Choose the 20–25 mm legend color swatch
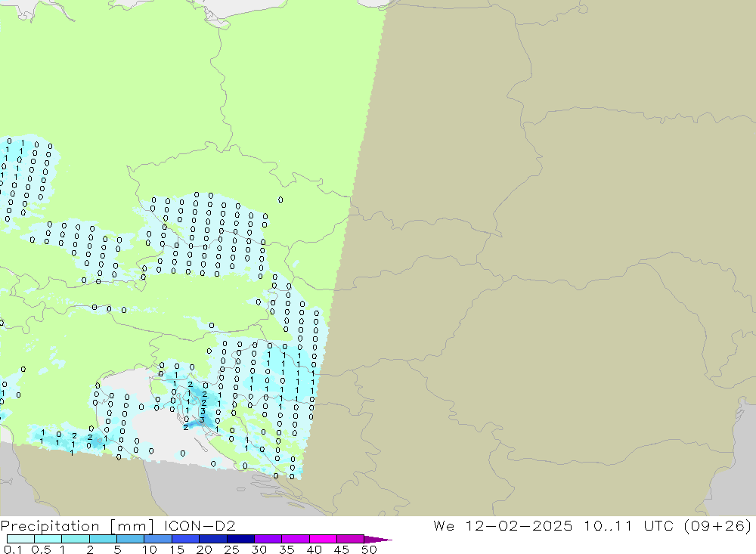The image size is (756, 554). [x=212, y=539]
